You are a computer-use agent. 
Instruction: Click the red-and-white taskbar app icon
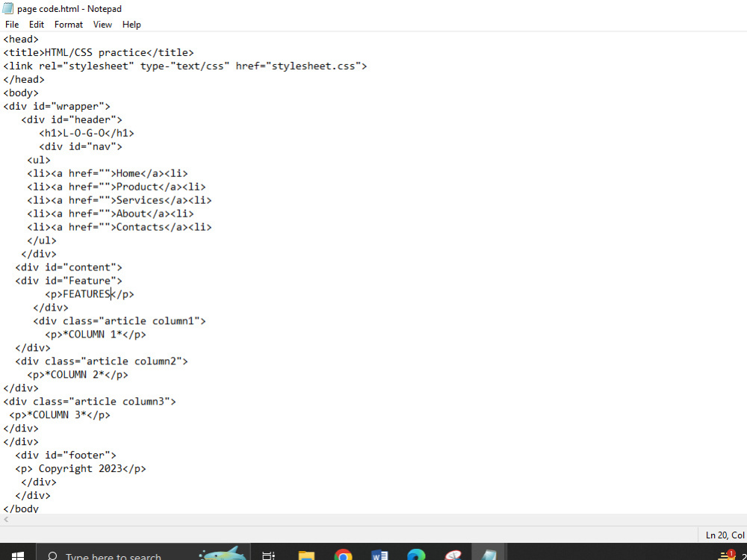(453, 556)
